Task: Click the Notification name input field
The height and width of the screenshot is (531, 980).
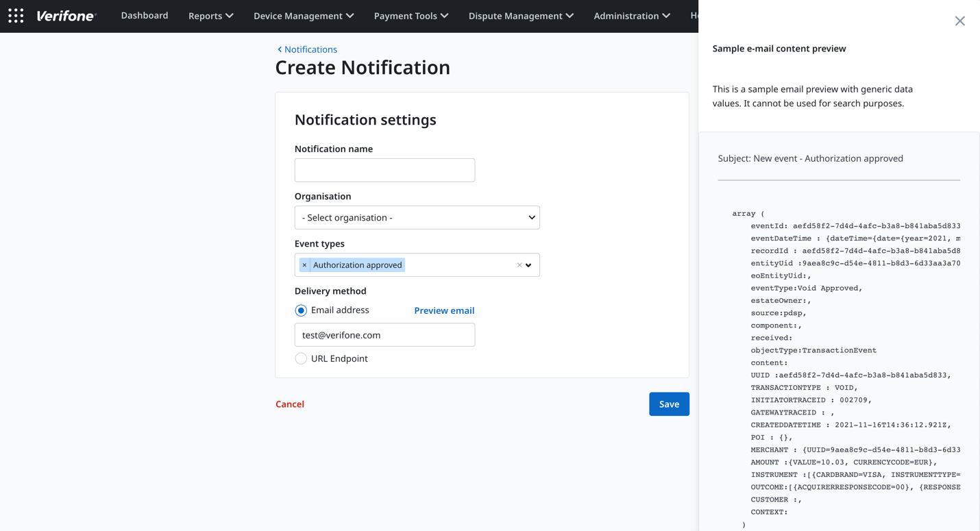Action: (384, 170)
